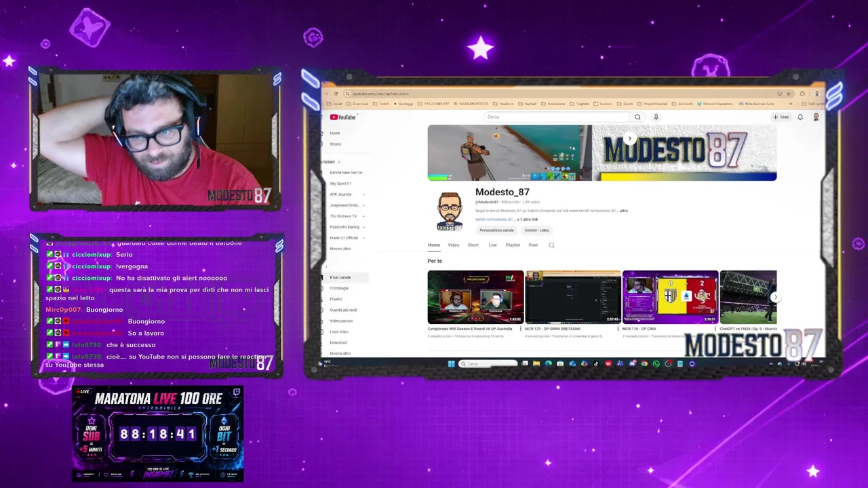The width and height of the screenshot is (868, 488).
Task: Open the Modesto_87 channel avatar picture
Action: (450, 211)
